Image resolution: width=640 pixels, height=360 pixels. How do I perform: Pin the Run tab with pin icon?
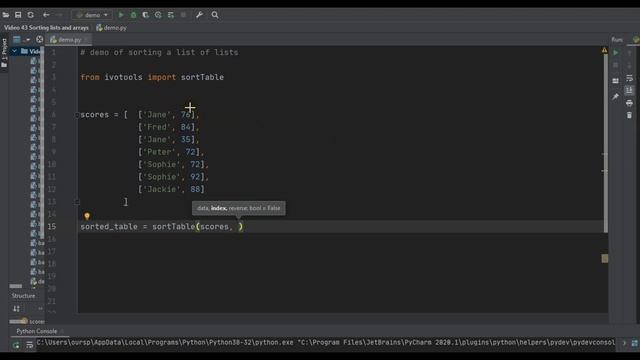(x=616, y=97)
